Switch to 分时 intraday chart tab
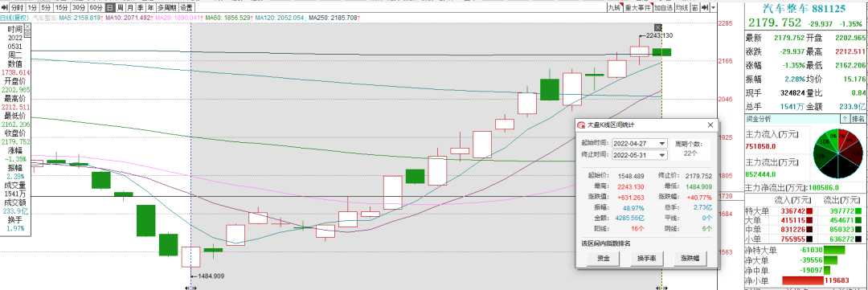 17,8
